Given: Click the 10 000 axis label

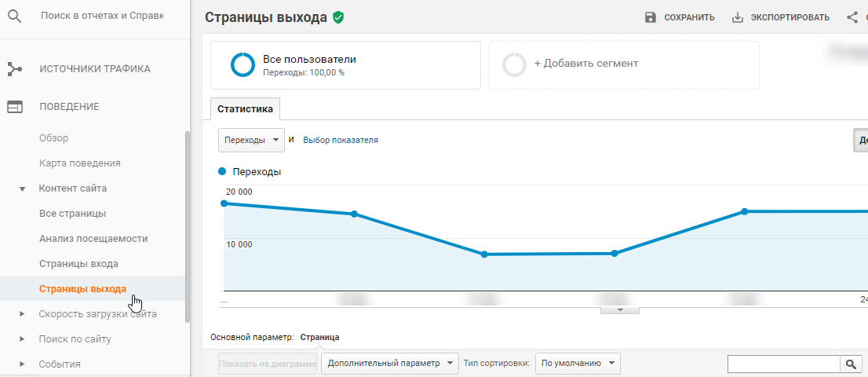Looking at the screenshot, I should (239, 244).
